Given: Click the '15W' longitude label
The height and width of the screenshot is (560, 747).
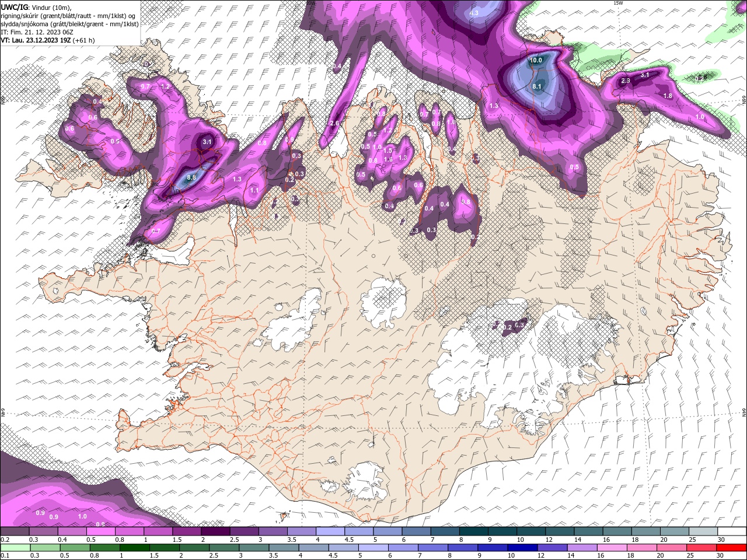Looking at the screenshot, I should 618,3.
